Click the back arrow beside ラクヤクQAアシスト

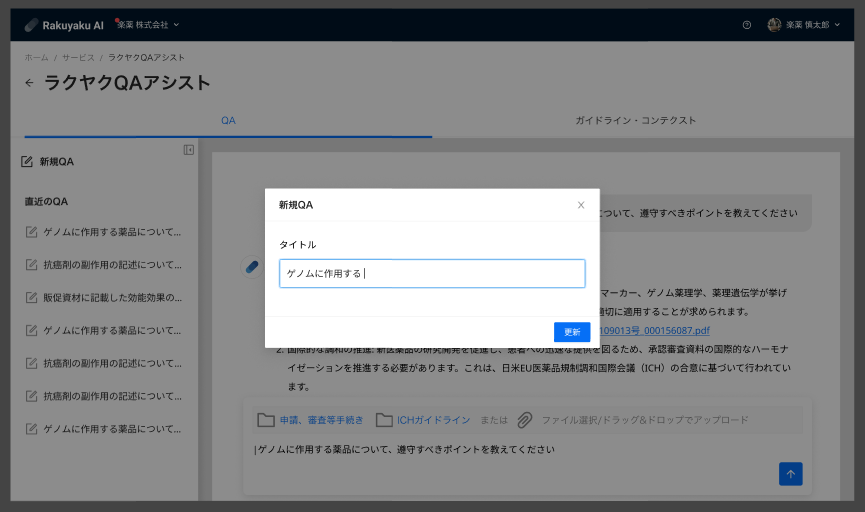pos(29,83)
